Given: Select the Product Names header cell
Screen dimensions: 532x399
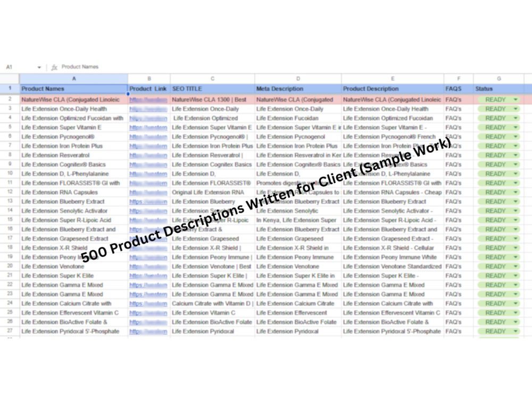Looking at the screenshot, I should (73, 88).
